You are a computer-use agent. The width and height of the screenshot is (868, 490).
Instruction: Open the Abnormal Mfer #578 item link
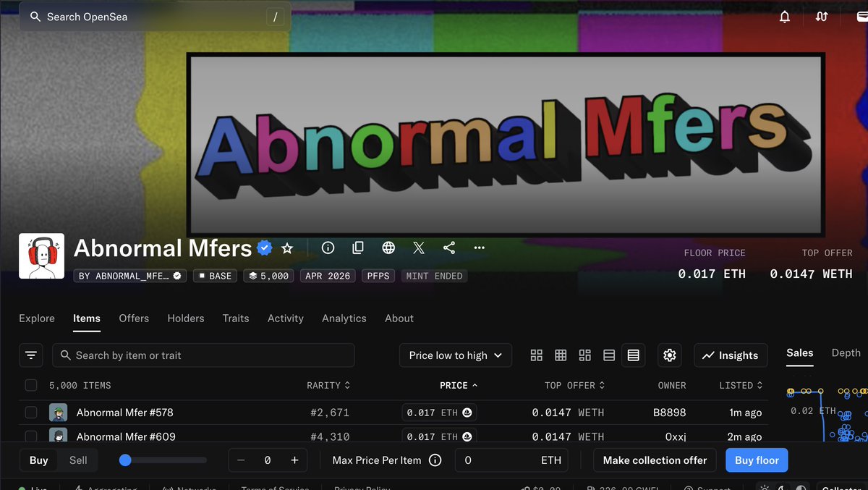click(x=124, y=413)
